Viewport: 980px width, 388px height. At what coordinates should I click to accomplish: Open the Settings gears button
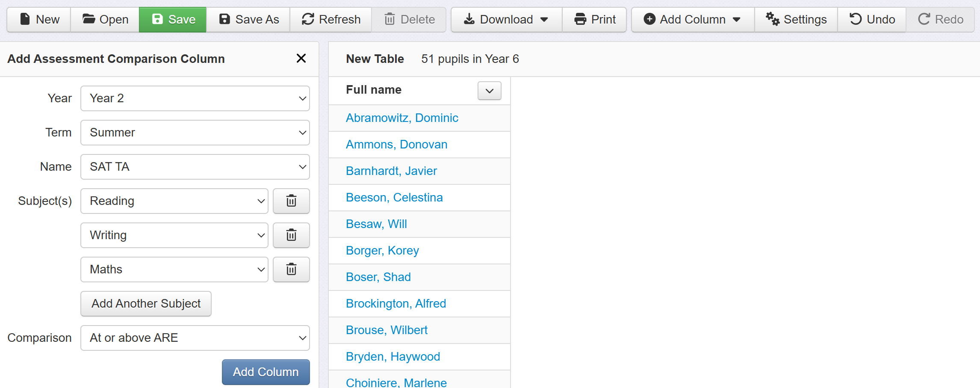pos(796,20)
